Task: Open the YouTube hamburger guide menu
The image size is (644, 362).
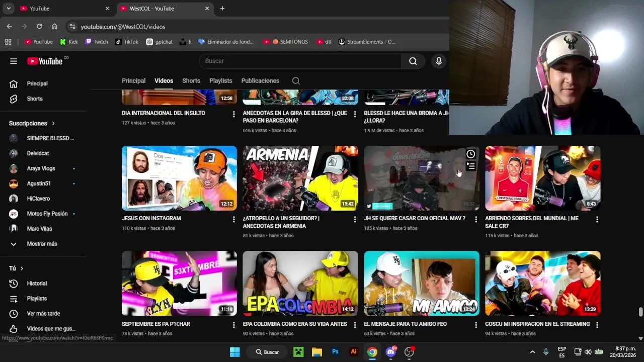Action: point(14,61)
